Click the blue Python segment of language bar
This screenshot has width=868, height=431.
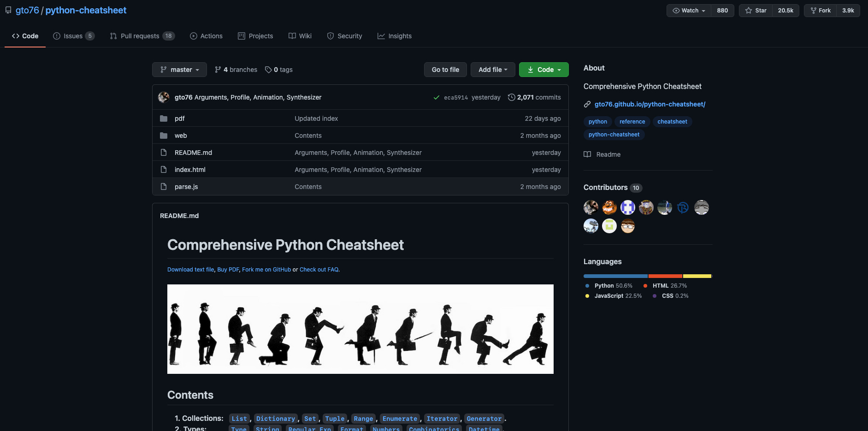coord(616,276)
